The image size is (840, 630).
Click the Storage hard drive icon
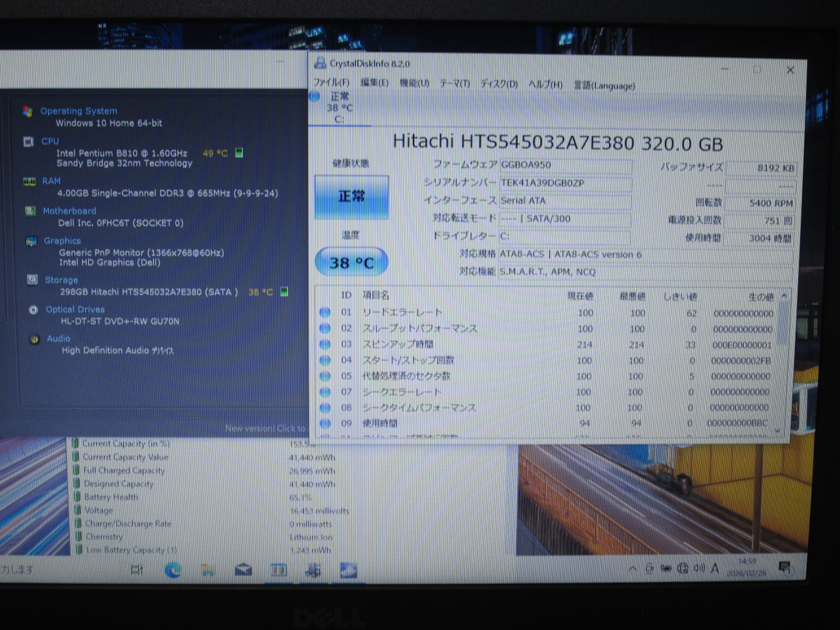click(32, 280)
